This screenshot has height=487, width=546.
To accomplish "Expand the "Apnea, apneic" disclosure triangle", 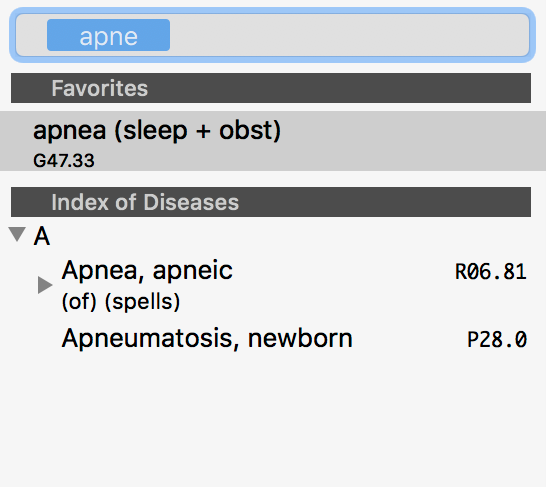I will pyautogui.click(x=45, y=285).
